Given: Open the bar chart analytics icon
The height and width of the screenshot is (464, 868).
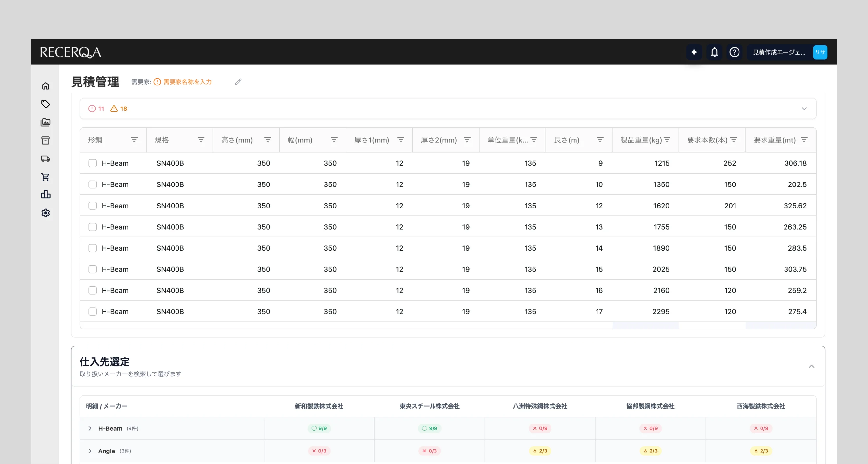Looking at the screenshot, I should 45,195.
